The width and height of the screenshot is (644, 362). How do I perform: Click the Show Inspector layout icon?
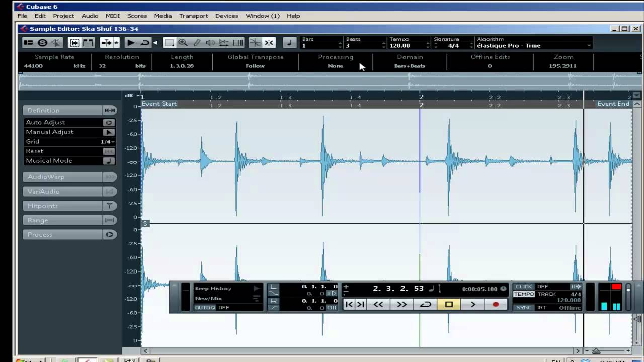point(28,43)
